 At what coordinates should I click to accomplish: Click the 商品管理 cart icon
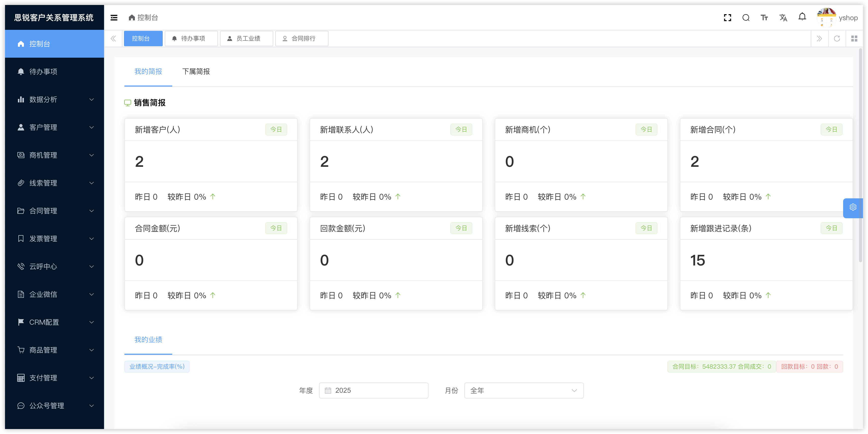[x=21, y=350]
